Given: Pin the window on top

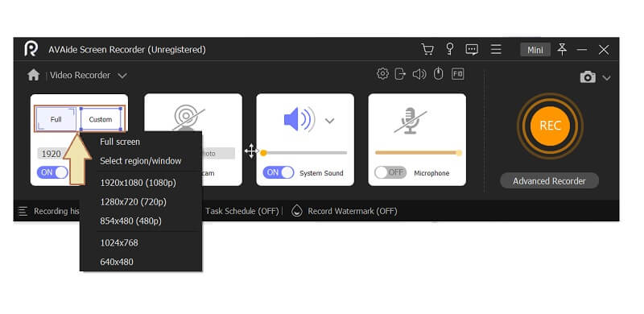Looking at the screenshot, I should (x=562, y=50).
